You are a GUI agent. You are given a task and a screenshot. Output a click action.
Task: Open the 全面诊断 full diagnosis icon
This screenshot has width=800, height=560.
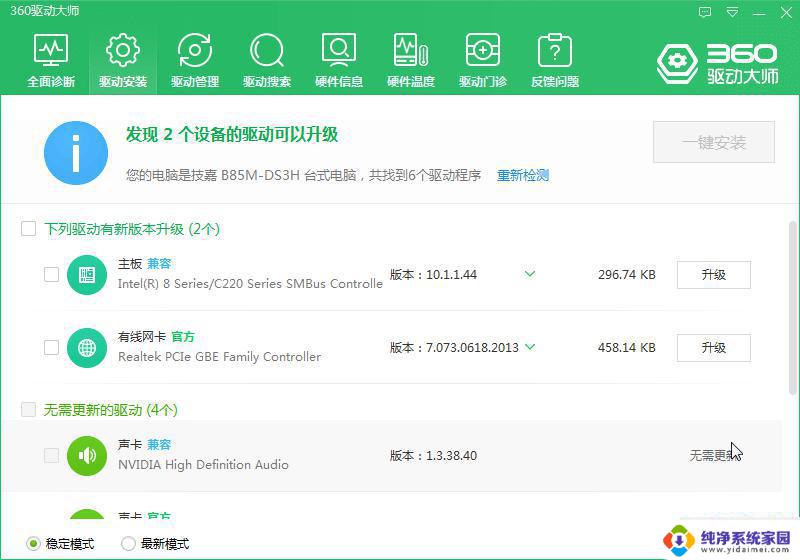click(51, 60)
